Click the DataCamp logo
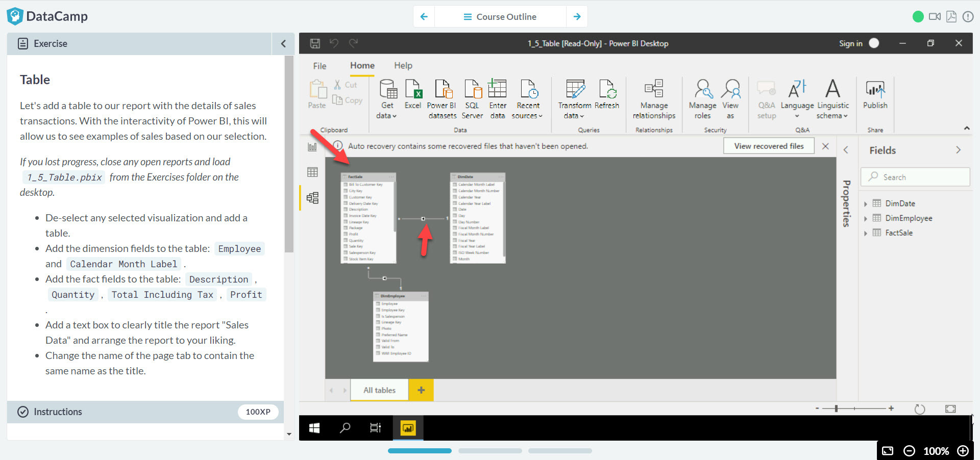980x460 pixels. pyautogui.click(x=47, y=16)
